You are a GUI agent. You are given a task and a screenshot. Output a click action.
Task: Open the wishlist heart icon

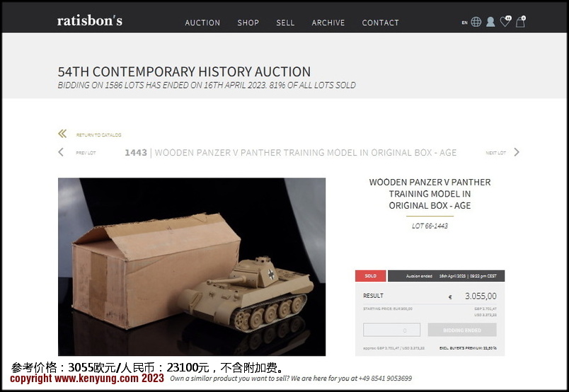tap(505, 21)
